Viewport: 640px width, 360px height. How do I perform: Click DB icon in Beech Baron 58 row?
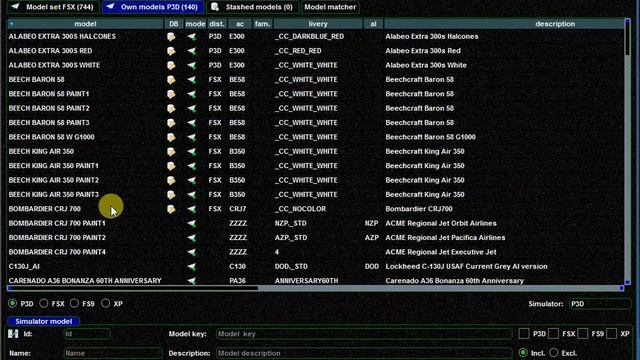click(x=171, y=80)
